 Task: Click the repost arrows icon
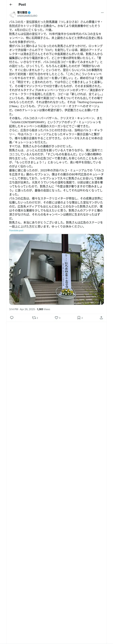[34, 318]
